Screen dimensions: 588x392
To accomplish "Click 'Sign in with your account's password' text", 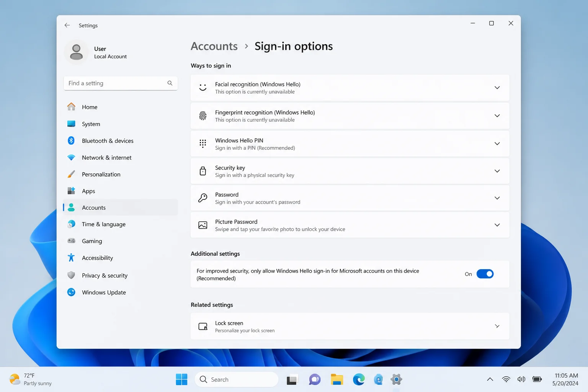I will (x=258, y=202).
